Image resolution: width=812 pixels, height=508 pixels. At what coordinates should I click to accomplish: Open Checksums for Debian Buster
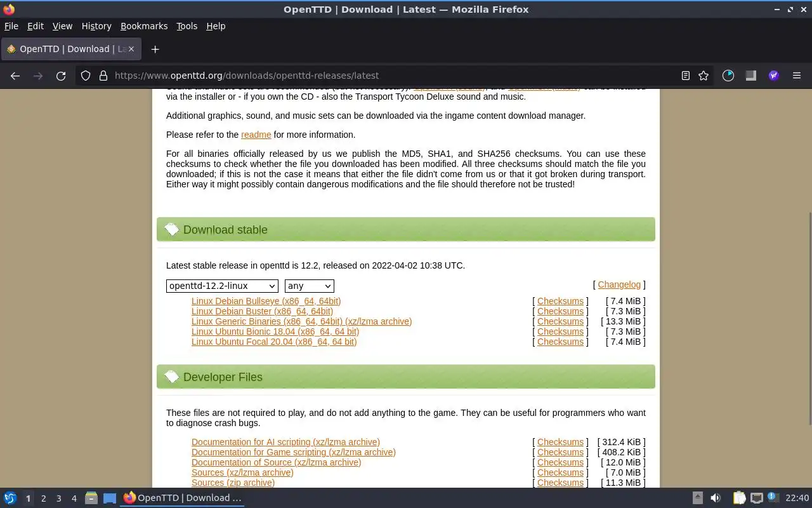tap(560, 311)
